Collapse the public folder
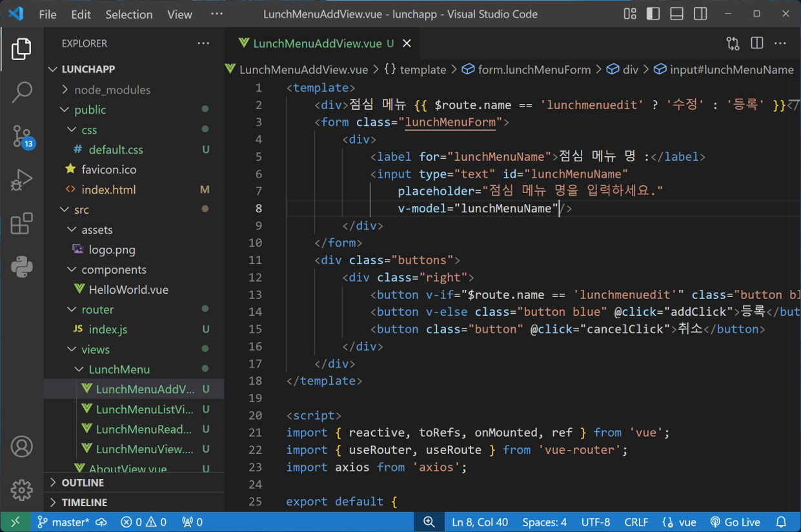 [134, 110]
